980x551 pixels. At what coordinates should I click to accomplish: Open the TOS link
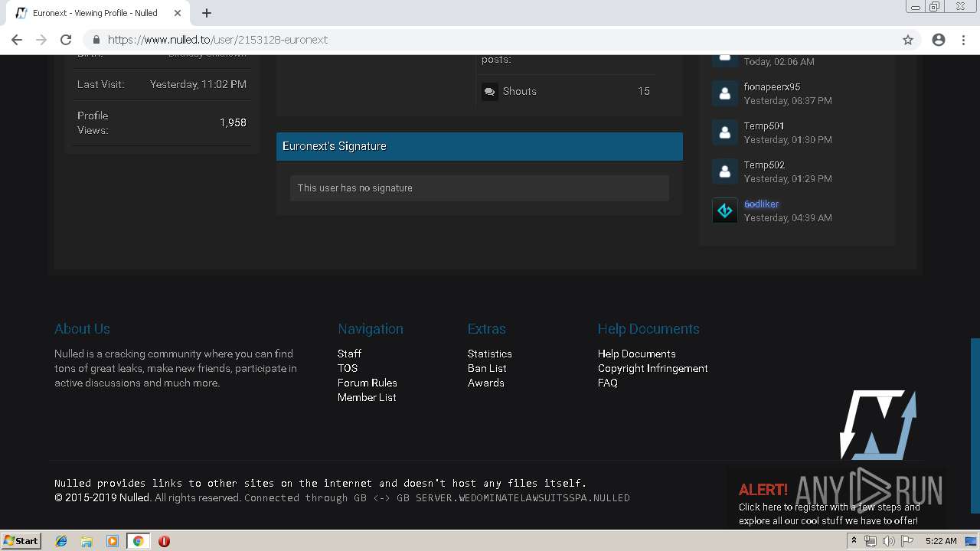click(348, 368)
